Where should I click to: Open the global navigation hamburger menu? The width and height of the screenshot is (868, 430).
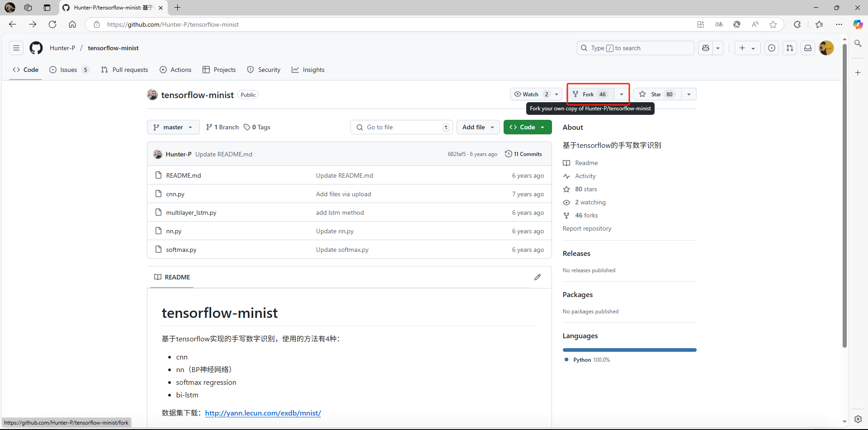(x=16, y=48)
